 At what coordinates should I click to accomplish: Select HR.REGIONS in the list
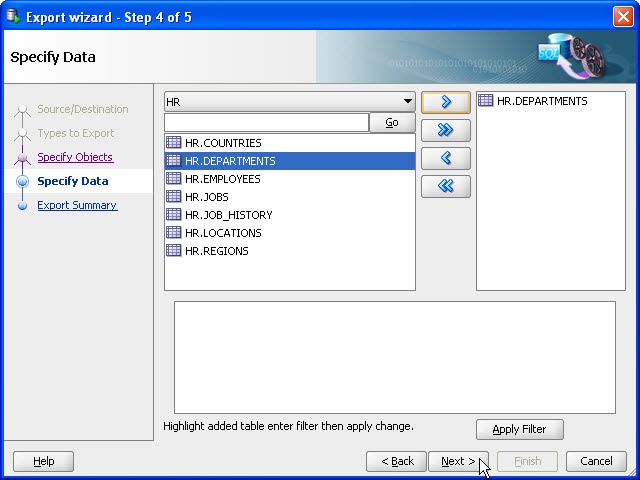pos(290,251)
